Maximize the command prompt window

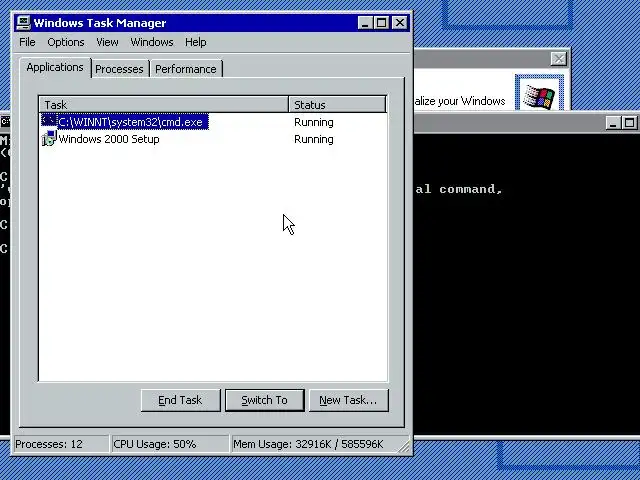tap(629, 123)
